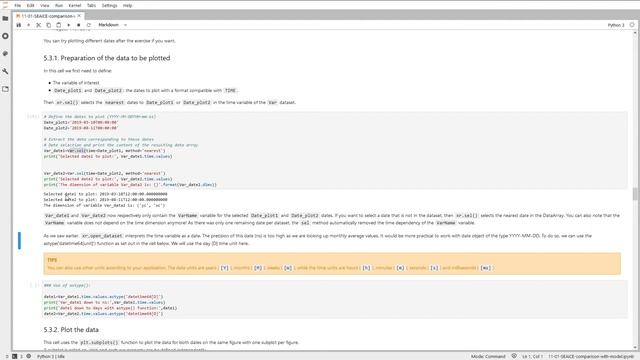Screen dimensions: 640x360
Task: Open the Run menu
Action: (x=59, y=5)
